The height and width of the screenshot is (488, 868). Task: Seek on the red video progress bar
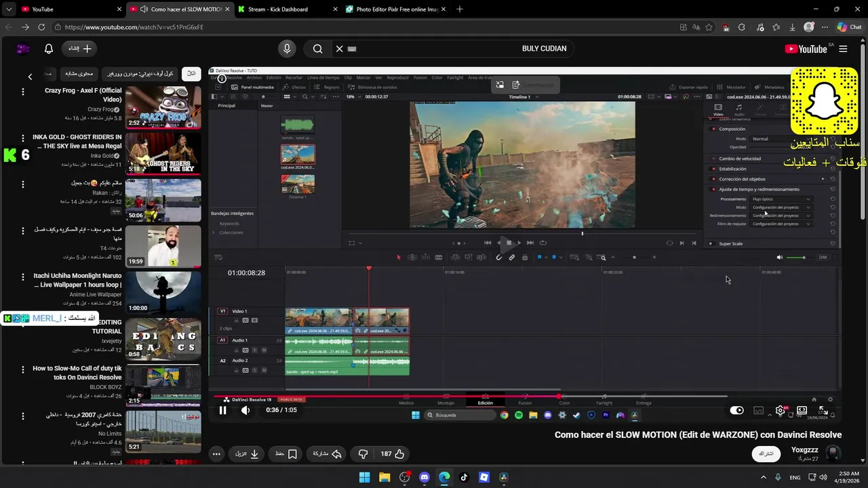click(470, 396)
